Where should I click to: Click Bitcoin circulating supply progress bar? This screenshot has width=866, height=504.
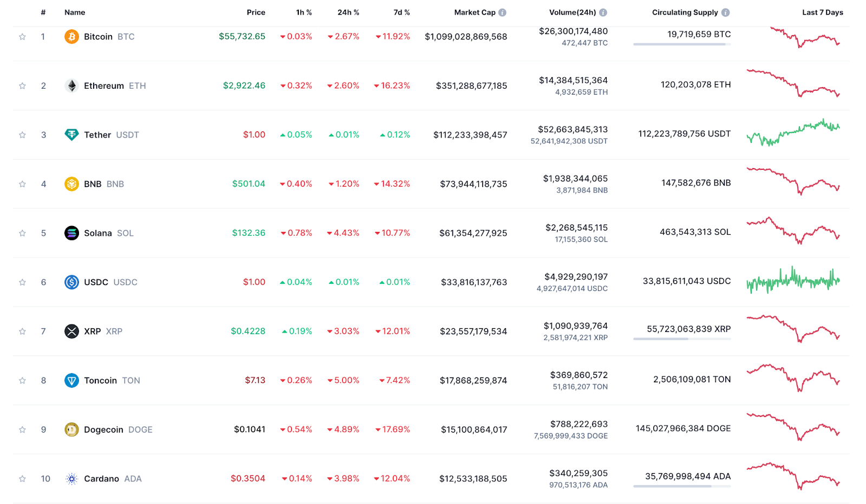[682, 44]
